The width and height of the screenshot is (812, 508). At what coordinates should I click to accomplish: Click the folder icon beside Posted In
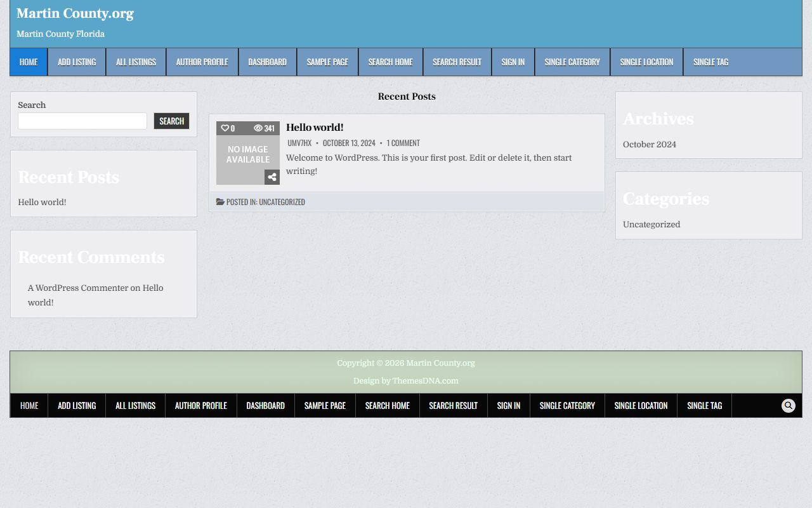(220, 202)
